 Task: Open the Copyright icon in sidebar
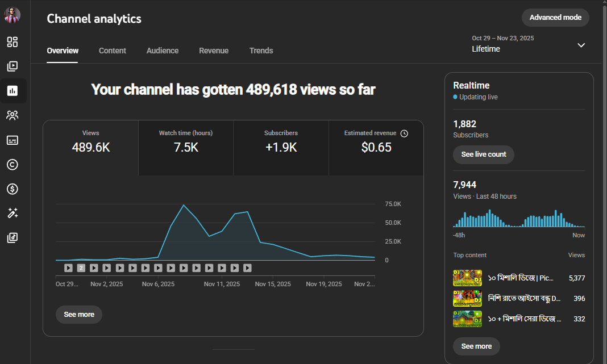point(13,165)
